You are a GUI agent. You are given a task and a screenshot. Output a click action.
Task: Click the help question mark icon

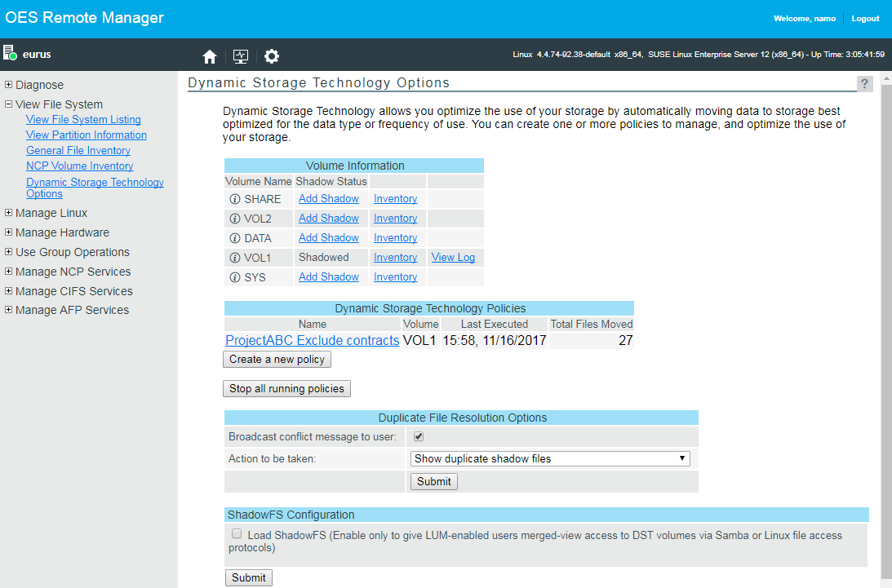pyautogui.click(x=864, y=84)
